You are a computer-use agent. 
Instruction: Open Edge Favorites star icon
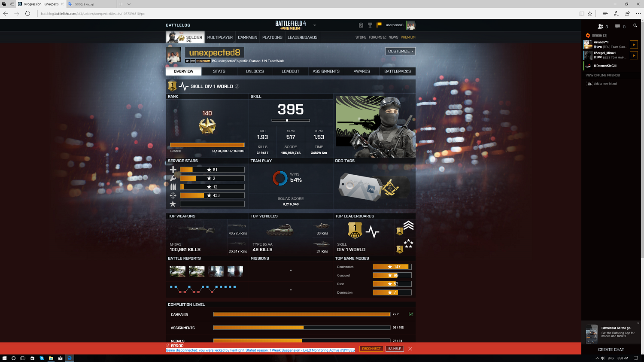[590, 14]
